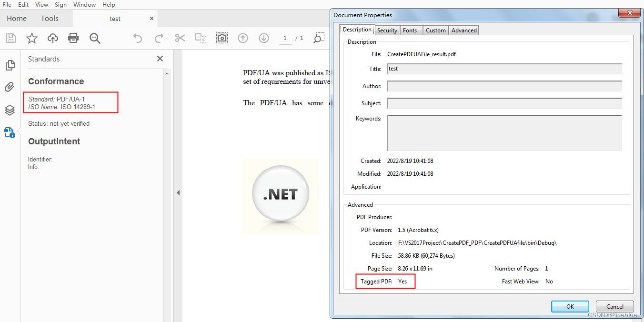Click the Conformance heading

tap(56, 81)
